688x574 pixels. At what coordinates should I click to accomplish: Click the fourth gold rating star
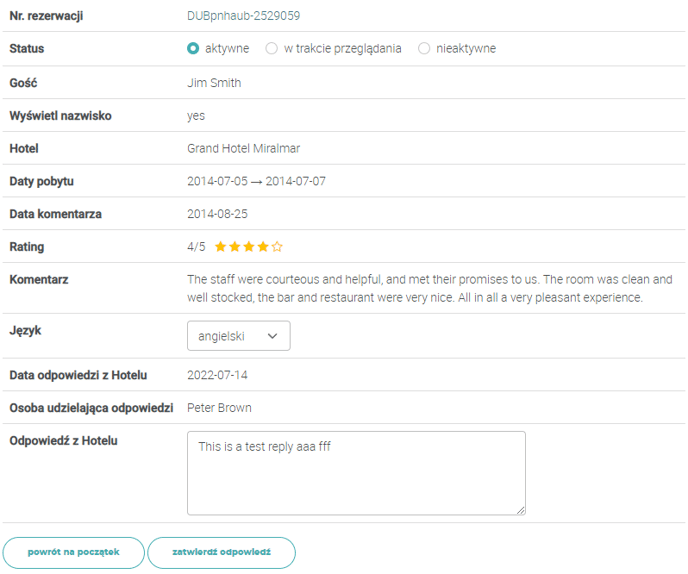tap(263, 247)
